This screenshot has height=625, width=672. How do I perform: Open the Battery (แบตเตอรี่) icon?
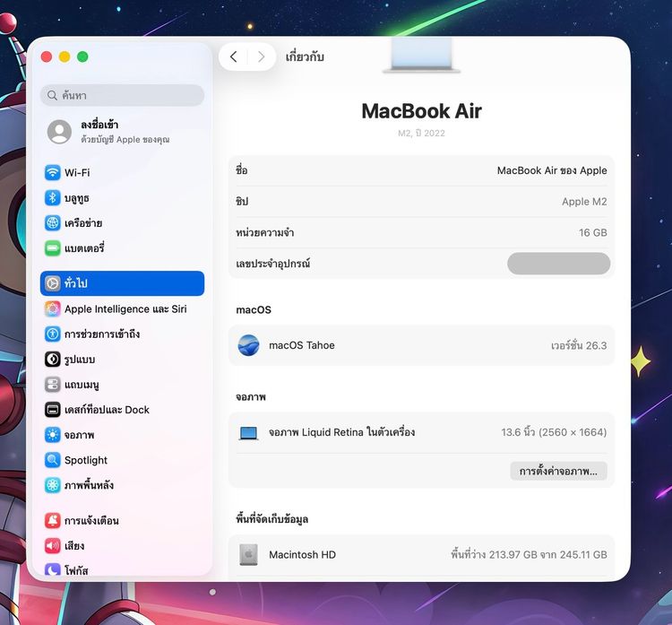[x=53, y=248]
